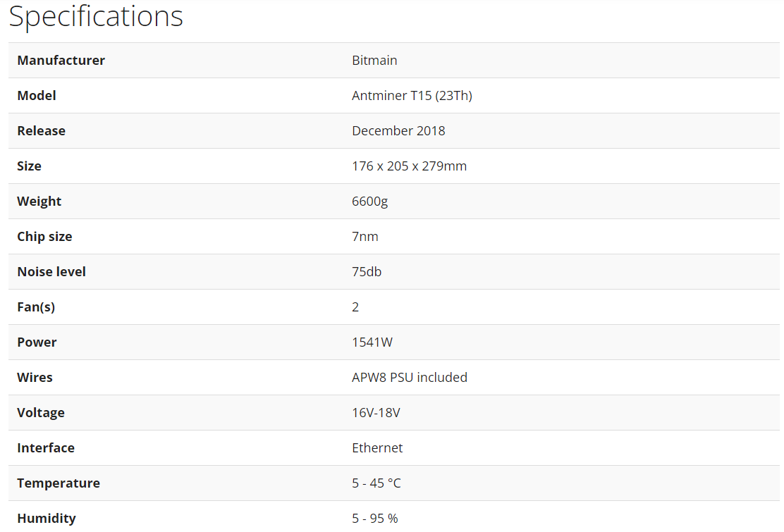Viewport: 784px width, 532px height.
Task: Select the December 2018 release value
Action: (x=398, y=131)
